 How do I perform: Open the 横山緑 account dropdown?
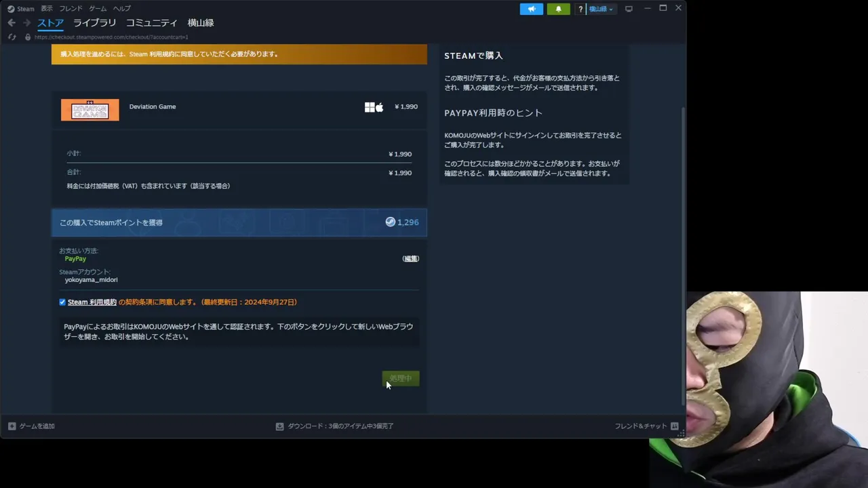(x=601, y=9)
